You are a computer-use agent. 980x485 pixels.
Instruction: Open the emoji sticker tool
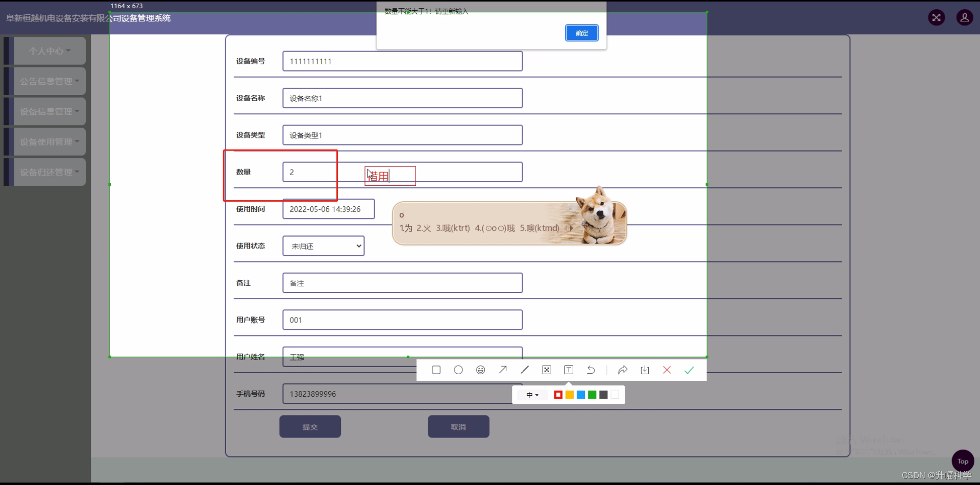pos(480,370)
